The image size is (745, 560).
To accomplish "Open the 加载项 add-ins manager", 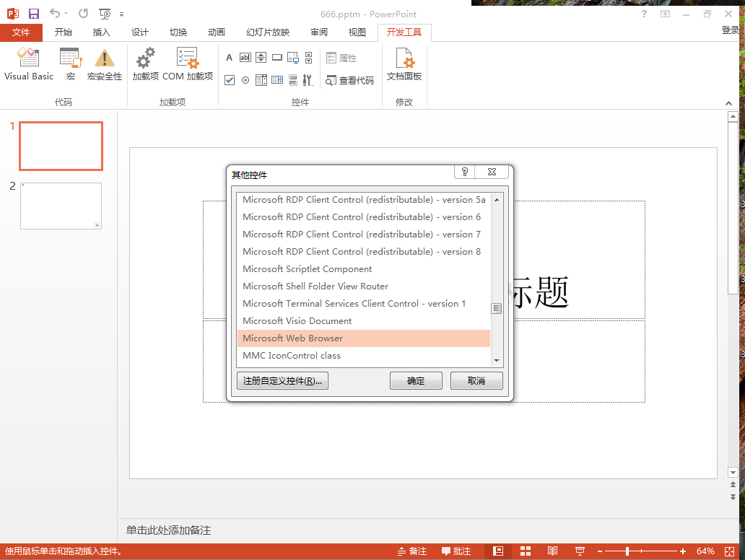I will (145, 64).
